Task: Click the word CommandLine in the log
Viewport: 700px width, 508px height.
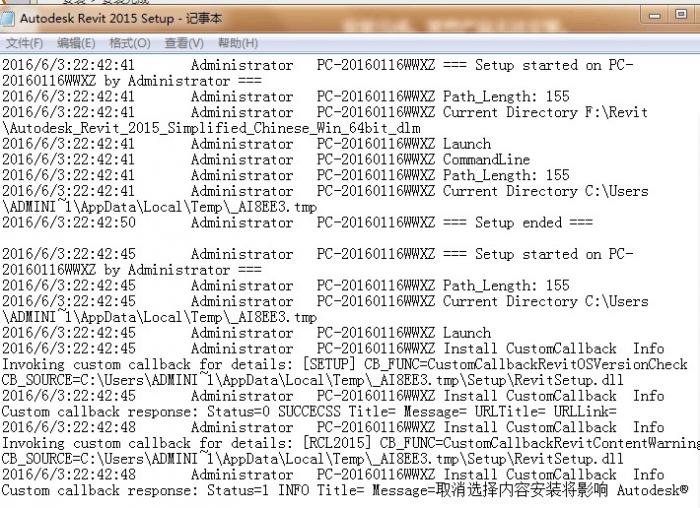Action: pyautogui.click(x=487, y=160)
